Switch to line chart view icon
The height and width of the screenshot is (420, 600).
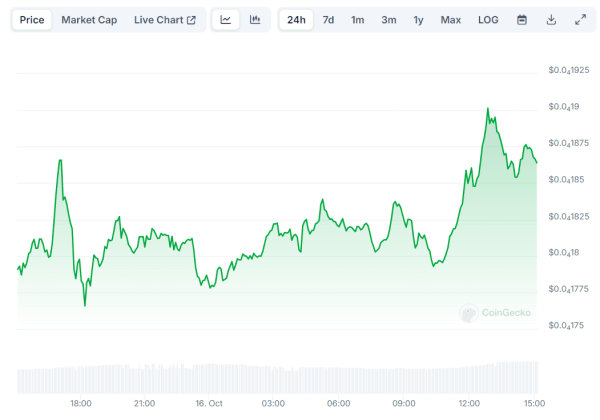[x=226, y=20]
